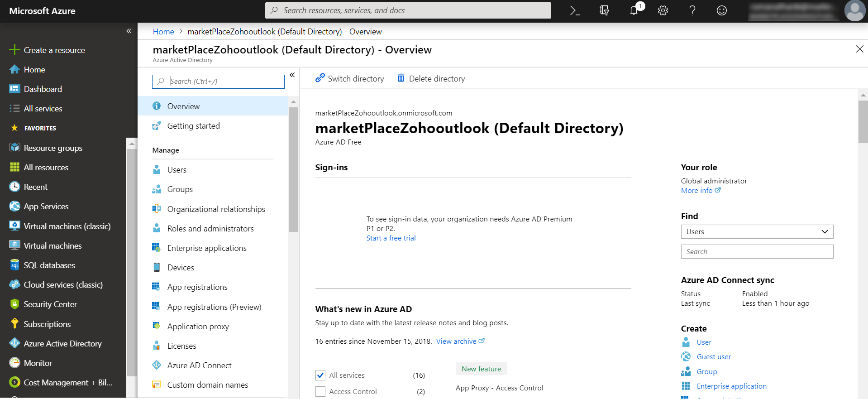Open Enterprise applications in Manage menu
The image size is (868, 399).
coord(207,248)
